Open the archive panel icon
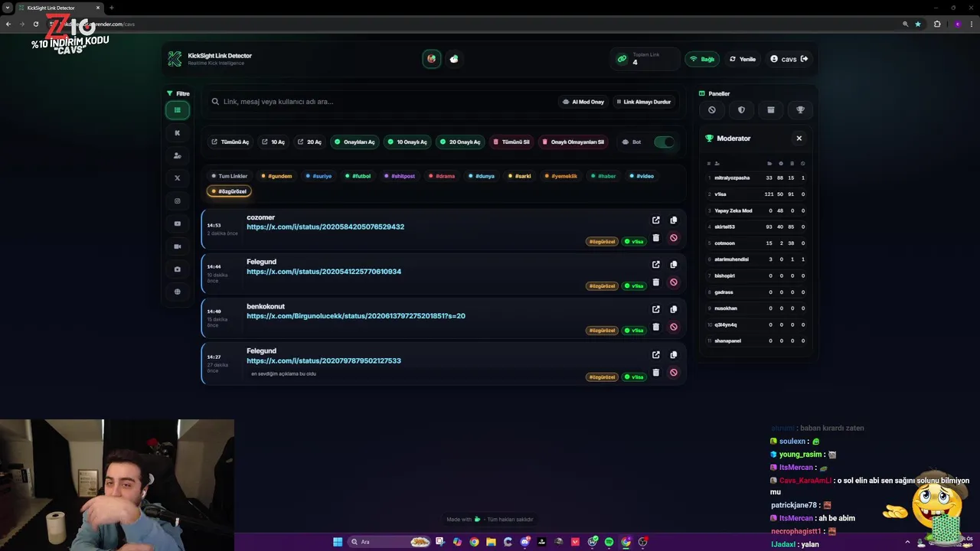Screen dimensions: 980x551 [771, 110]
